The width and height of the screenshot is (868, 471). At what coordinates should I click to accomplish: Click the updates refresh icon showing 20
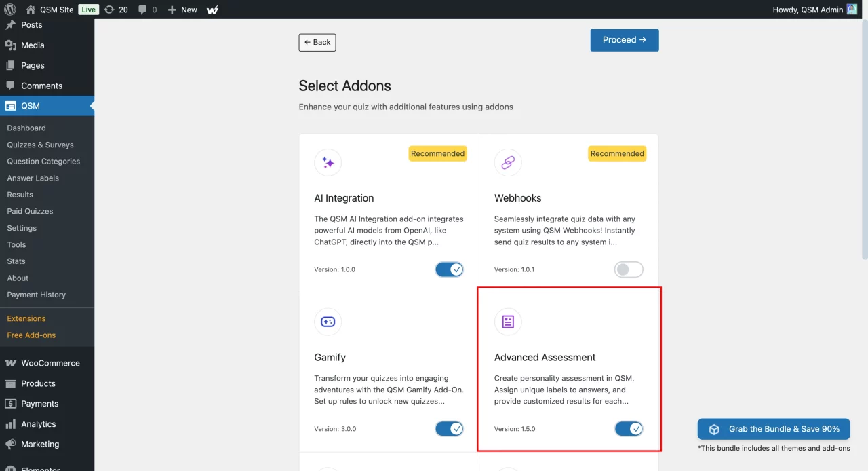(112, 10)
